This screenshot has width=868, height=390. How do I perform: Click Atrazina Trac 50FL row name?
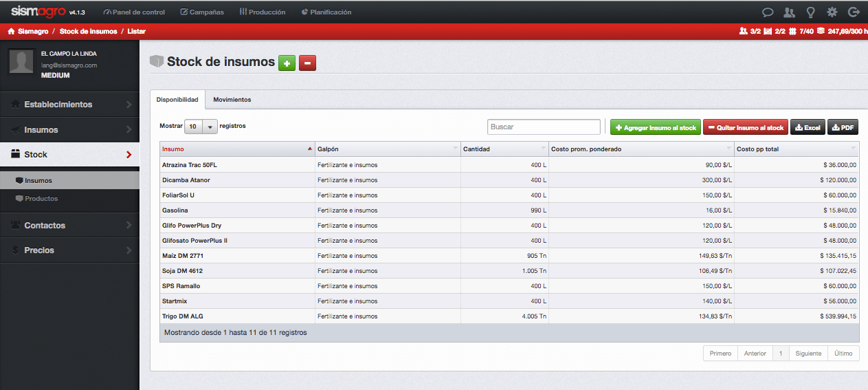[190, 165]
